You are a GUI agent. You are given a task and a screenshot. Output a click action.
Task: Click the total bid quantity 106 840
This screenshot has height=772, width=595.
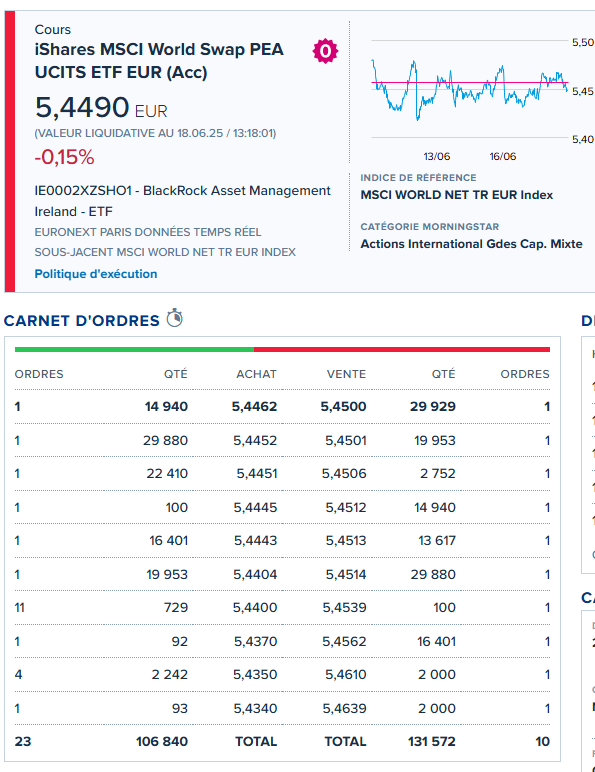click(x=162, y=741)
